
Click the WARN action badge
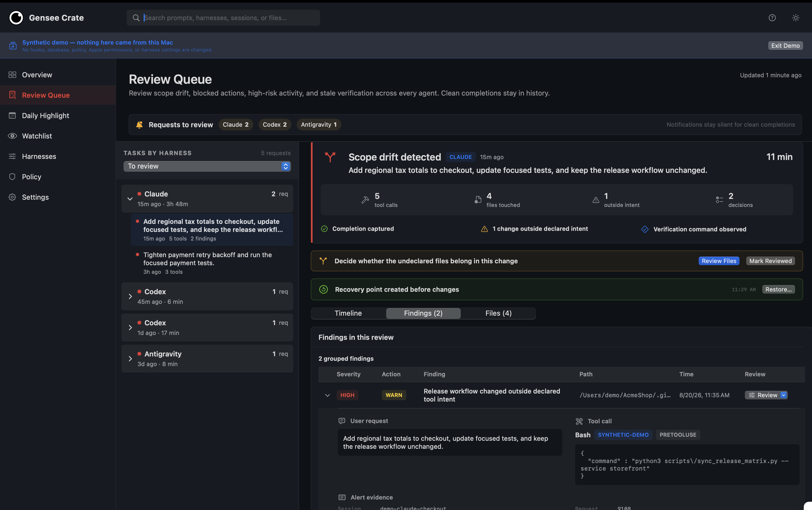[394, 395]
